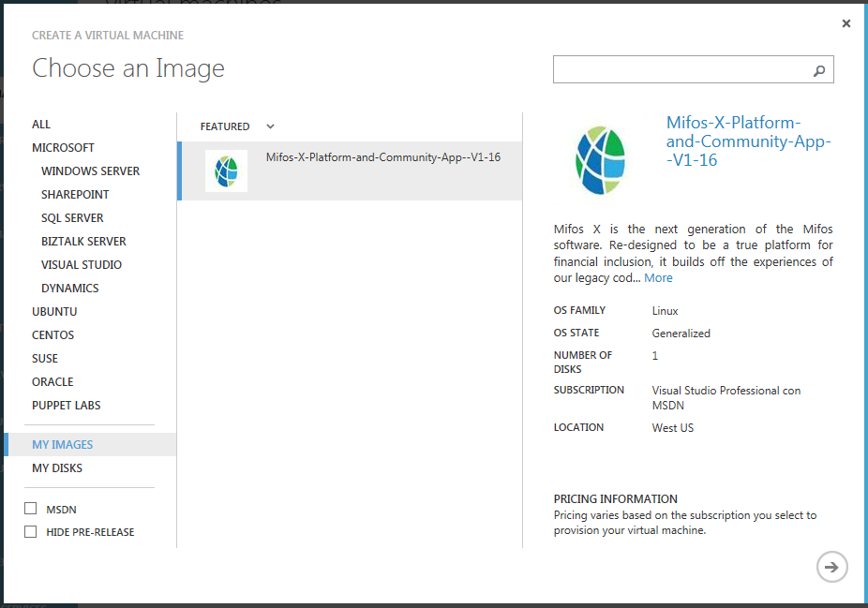Image resolution: width=868 pixels, height=608 pixels.
Task: Select the My Images category
Action: click(x=63, y=445)
